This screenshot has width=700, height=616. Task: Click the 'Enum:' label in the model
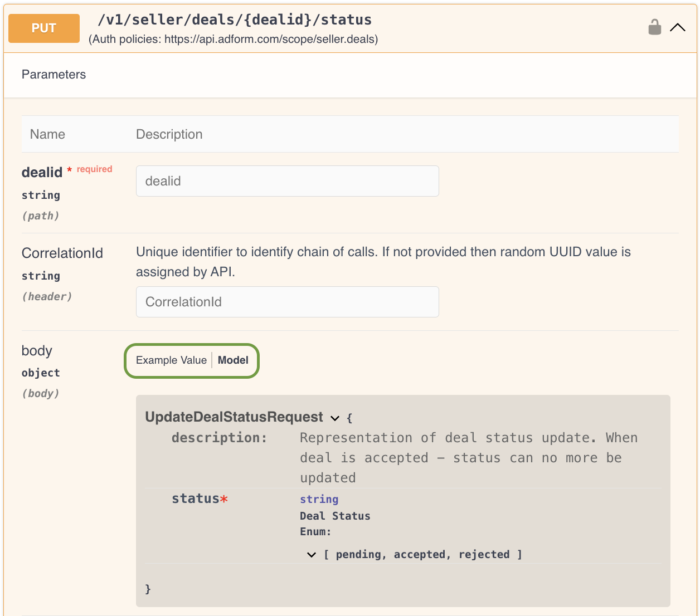pos(315,531)
